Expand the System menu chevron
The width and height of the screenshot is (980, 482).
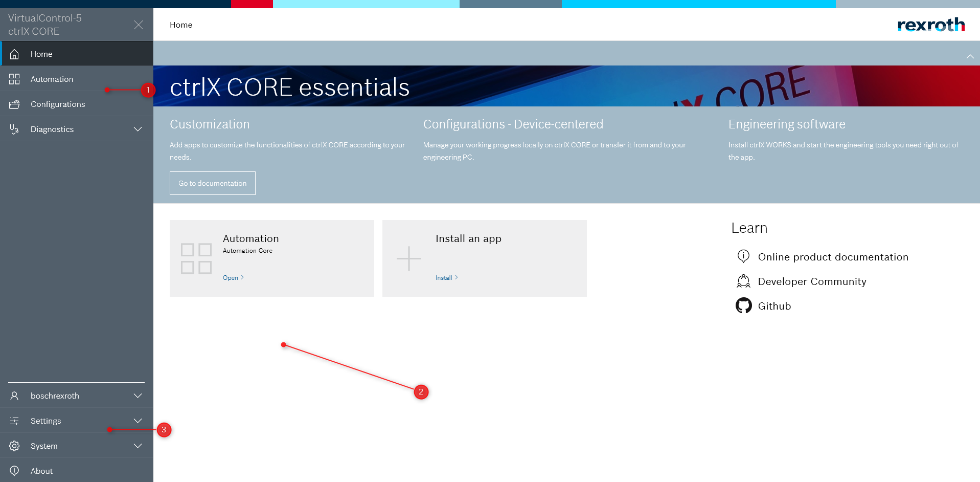(x=138, y=446)
